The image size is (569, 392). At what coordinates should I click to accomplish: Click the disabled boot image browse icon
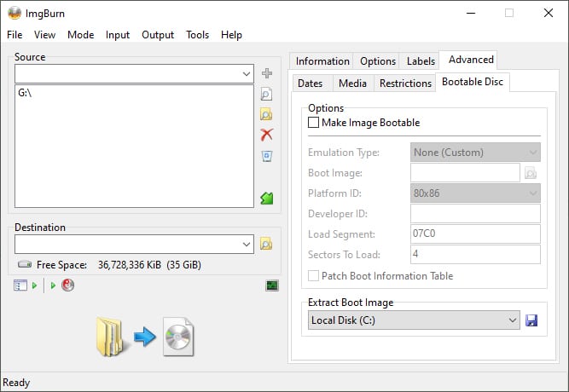coord(531,173)
